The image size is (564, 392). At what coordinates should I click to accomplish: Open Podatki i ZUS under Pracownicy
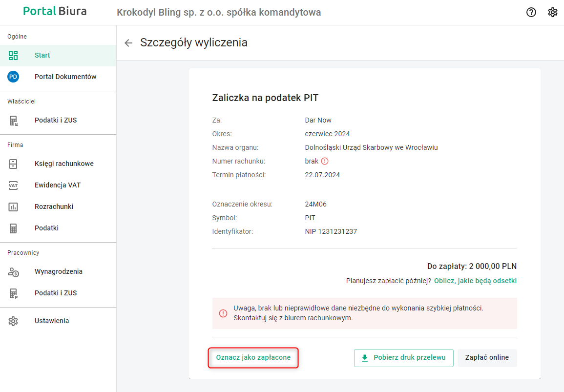(56, 293)
